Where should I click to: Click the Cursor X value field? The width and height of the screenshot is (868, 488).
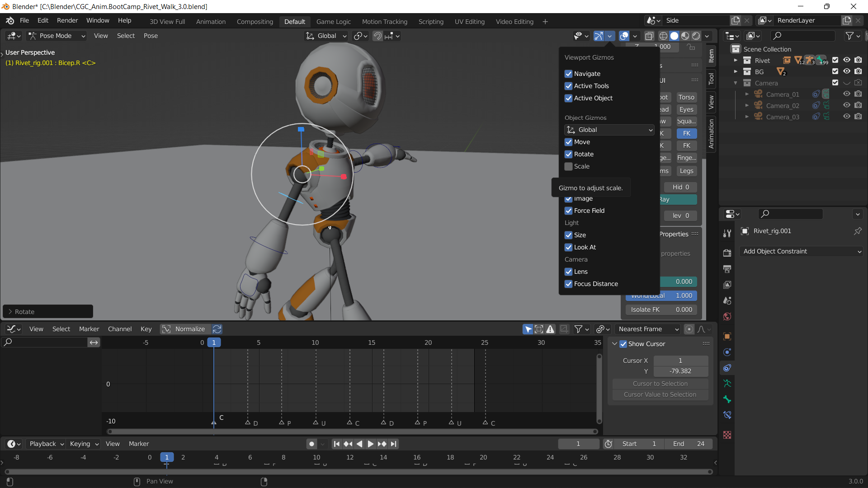tap(680, 361)
